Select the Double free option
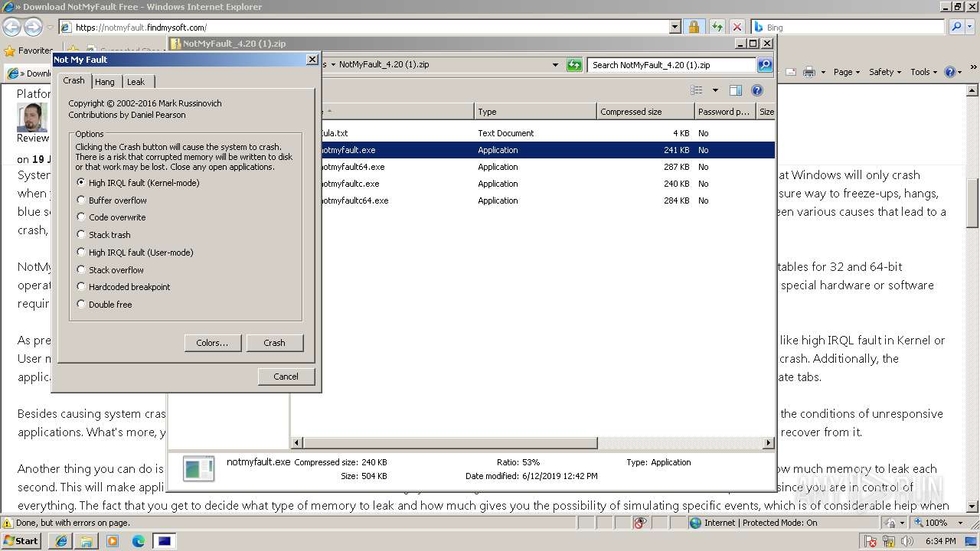This screenshot has width=980, height=551. [104, 305]
